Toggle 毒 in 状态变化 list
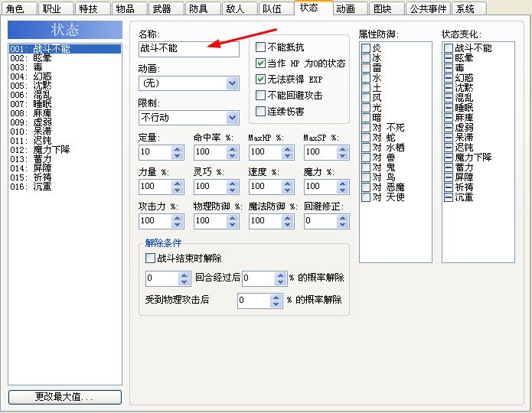This screenshot has height=413, width=532. point(449,68)
